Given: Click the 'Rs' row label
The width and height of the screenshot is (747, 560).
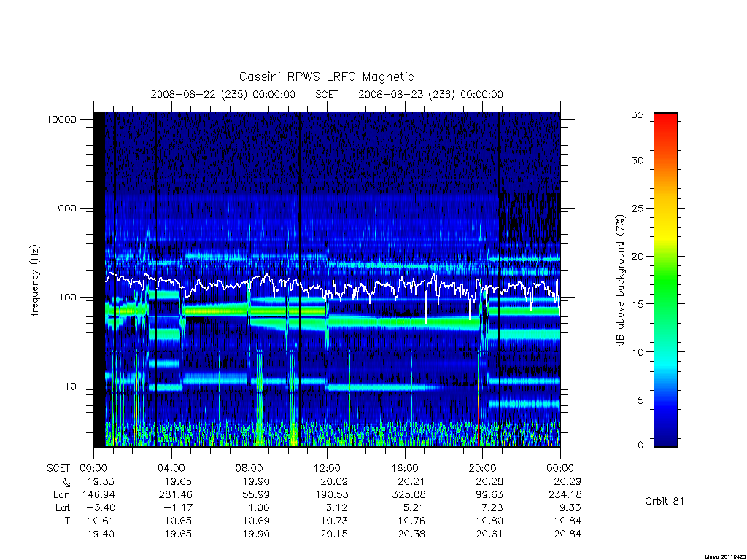Looking at the screenshot, I should pyautogui.click(x=65, y=482).
